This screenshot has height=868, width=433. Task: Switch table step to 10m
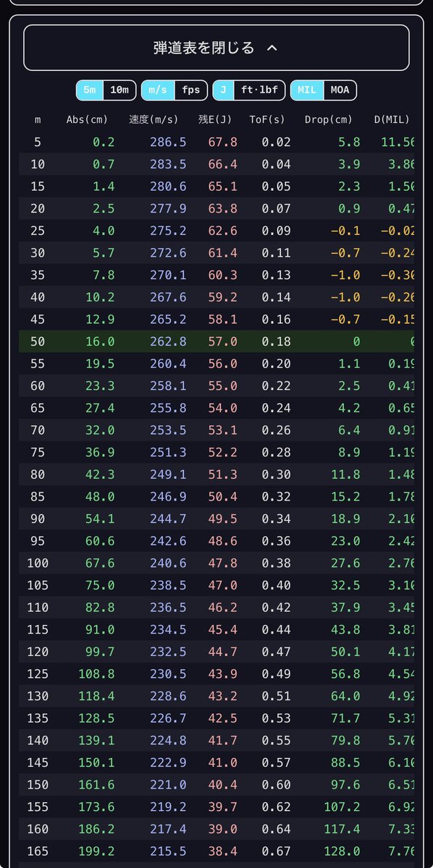(x=119, y=90)
